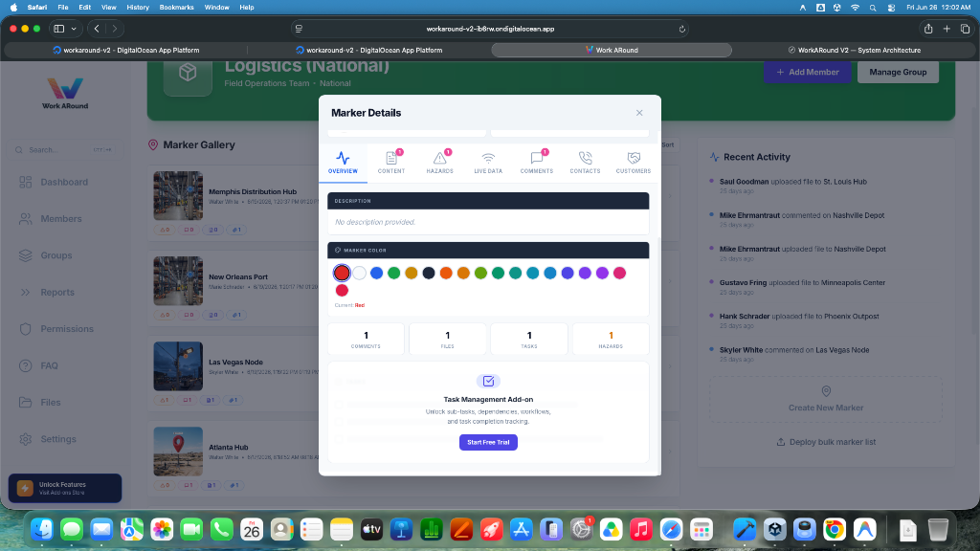Screen dimensions: 980x551
Task: Choose the blue marker color swatch
Action: [x=376, y=273]
